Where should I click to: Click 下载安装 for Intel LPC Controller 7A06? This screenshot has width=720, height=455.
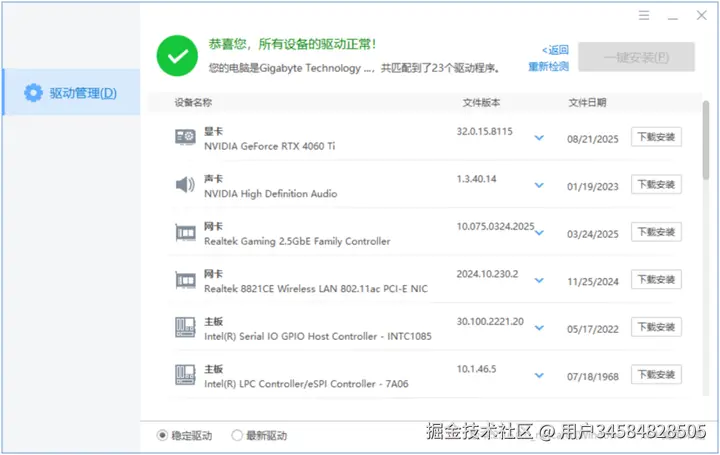coord(656,375)
